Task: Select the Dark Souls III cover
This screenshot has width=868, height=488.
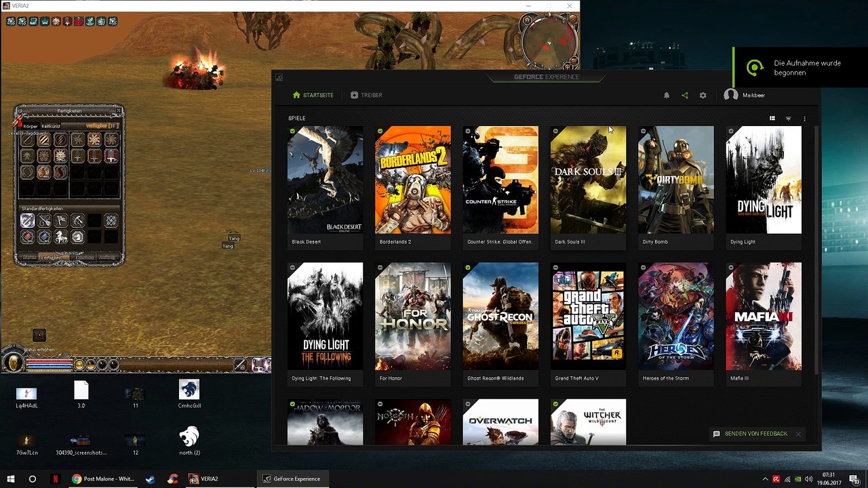Action: (x=588, y=180)
